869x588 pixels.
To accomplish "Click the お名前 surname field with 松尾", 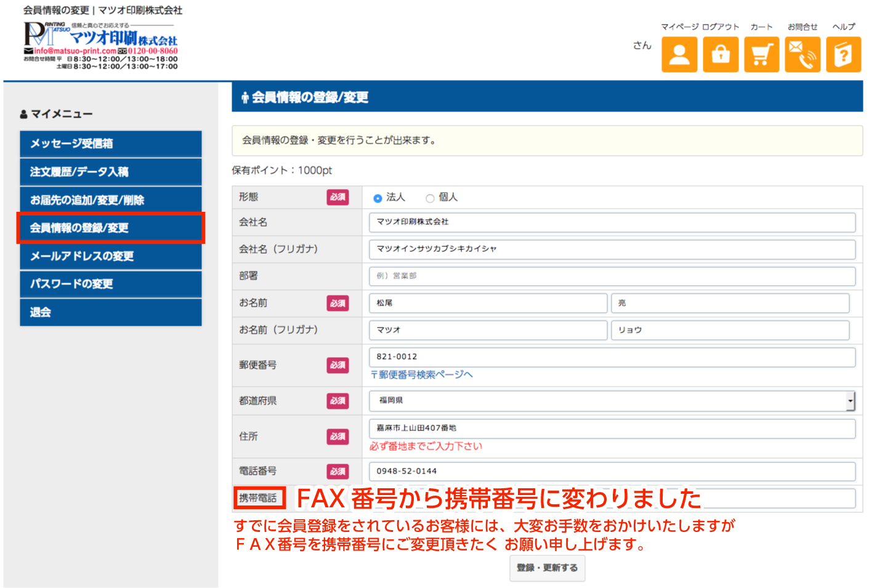I will click(x=488, y=303).
